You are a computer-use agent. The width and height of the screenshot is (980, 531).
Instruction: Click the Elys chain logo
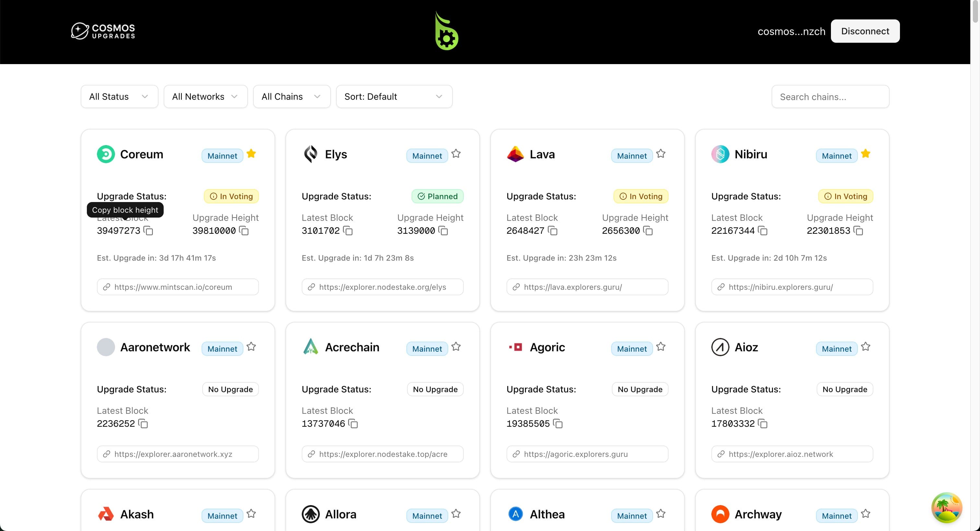(x=310, y=154)
